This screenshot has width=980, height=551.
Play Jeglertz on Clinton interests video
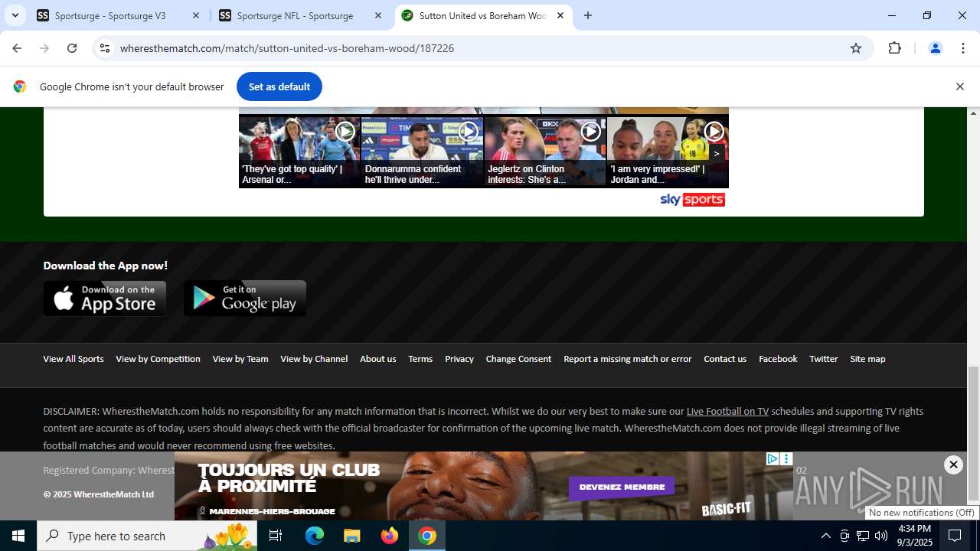coord(544,151)
